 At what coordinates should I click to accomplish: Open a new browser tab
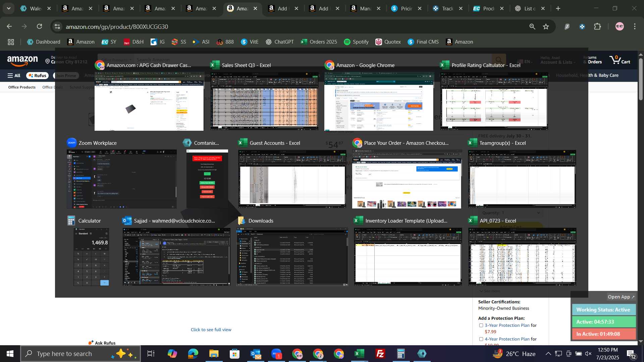pyautogui.click(x=558, y=8)
